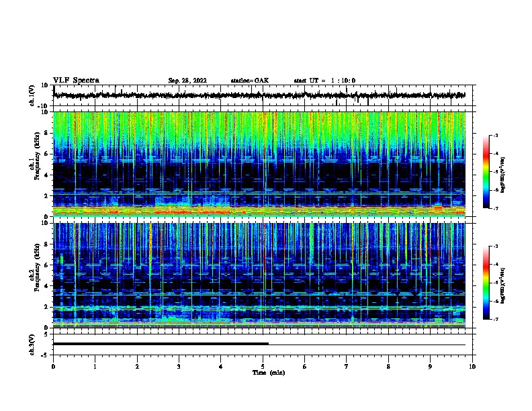Viewport: 532px width, 411px height.
Task: Click the ch.2 spectrogram color scale bar
Action: coord(486,283)
